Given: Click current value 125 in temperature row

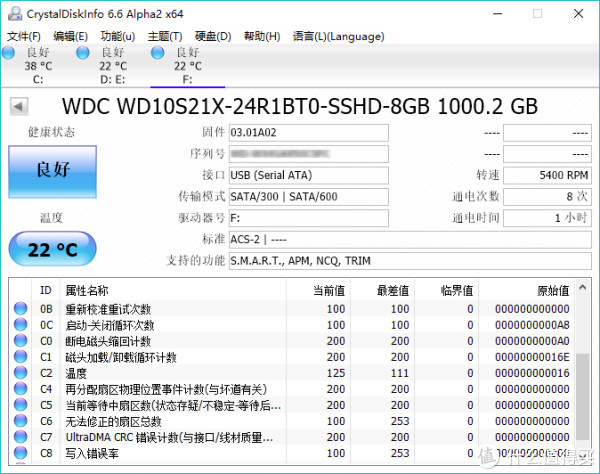Looking at the screenshot, I should point(336,373).
